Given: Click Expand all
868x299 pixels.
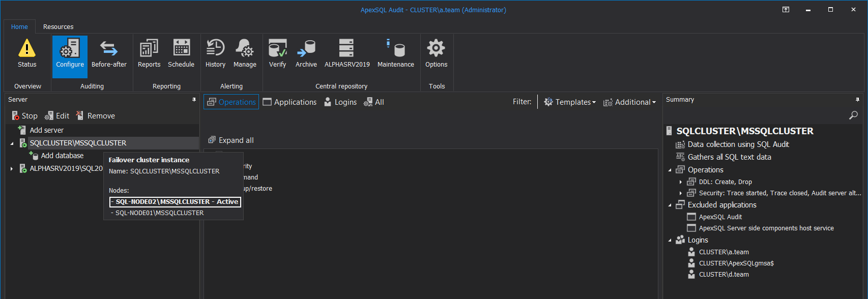Looking at the screenshot, I should tap(231, 140).
